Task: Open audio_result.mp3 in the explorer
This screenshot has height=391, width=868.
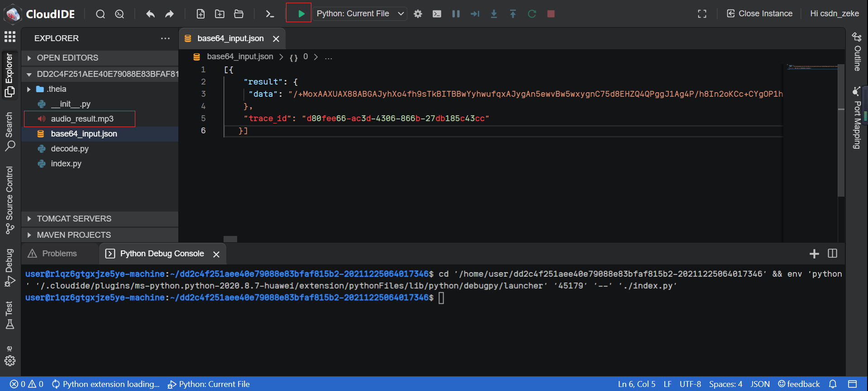Action: (82, 119)
